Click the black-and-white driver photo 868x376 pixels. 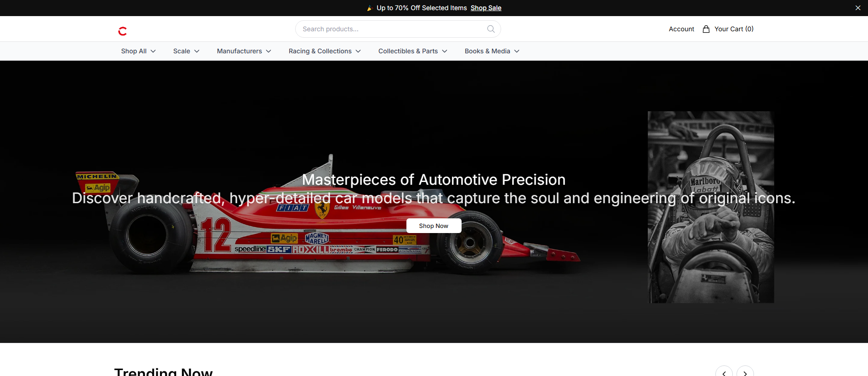[x=711, y=207]
